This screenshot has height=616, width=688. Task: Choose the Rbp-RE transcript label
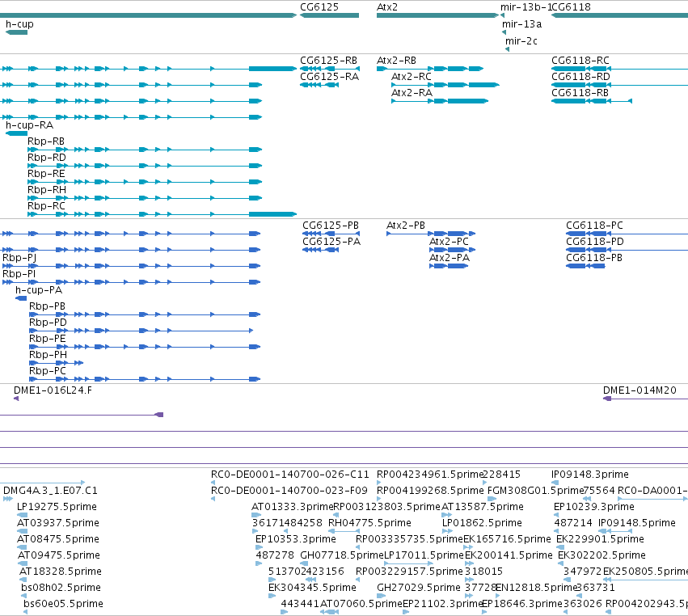(46, 174)
